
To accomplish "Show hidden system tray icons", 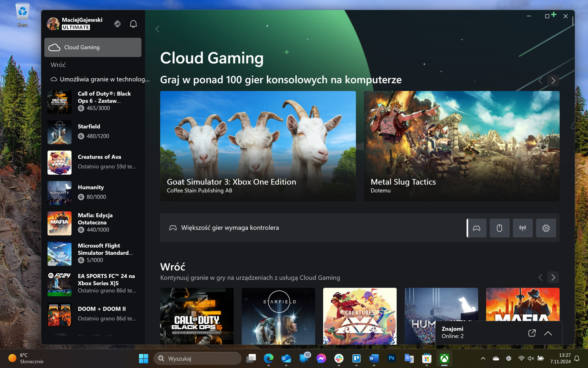I will tap(483, 358).
